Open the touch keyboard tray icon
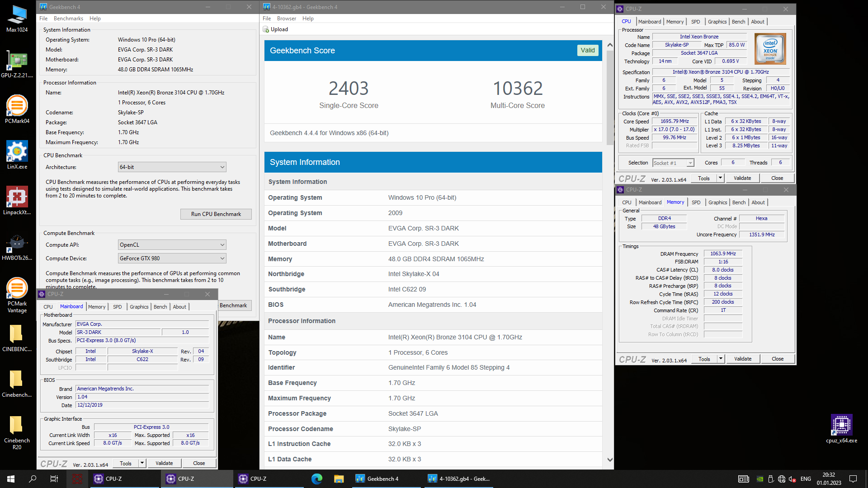The height and width of the screenshot is (488, 868). click(743, 479)
